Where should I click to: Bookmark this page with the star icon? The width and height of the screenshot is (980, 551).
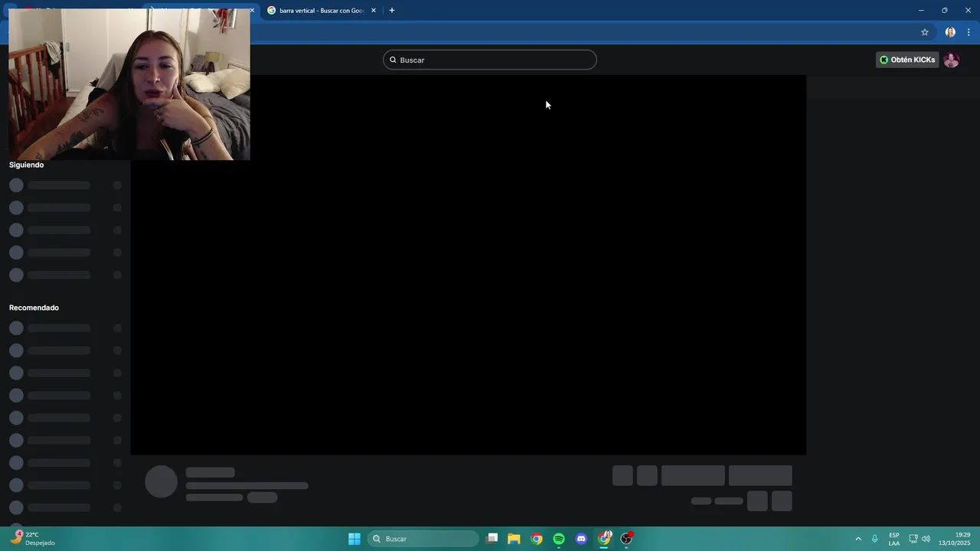pyautogui.click(x=925, y=32)
